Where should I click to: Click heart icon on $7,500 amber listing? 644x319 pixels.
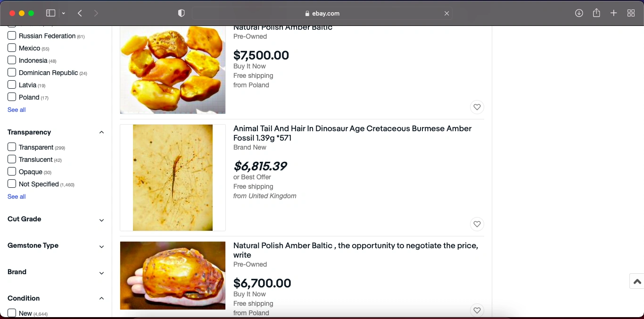(x=477, y=107)
